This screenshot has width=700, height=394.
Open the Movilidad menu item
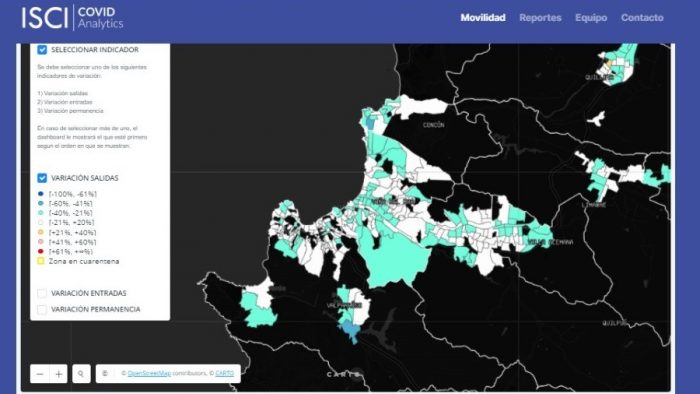pos(483,18)
